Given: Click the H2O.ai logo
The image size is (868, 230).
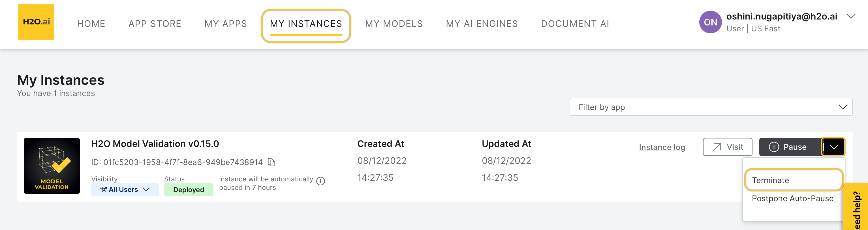Looking at the screenshot, I should (x=36, y=22).
